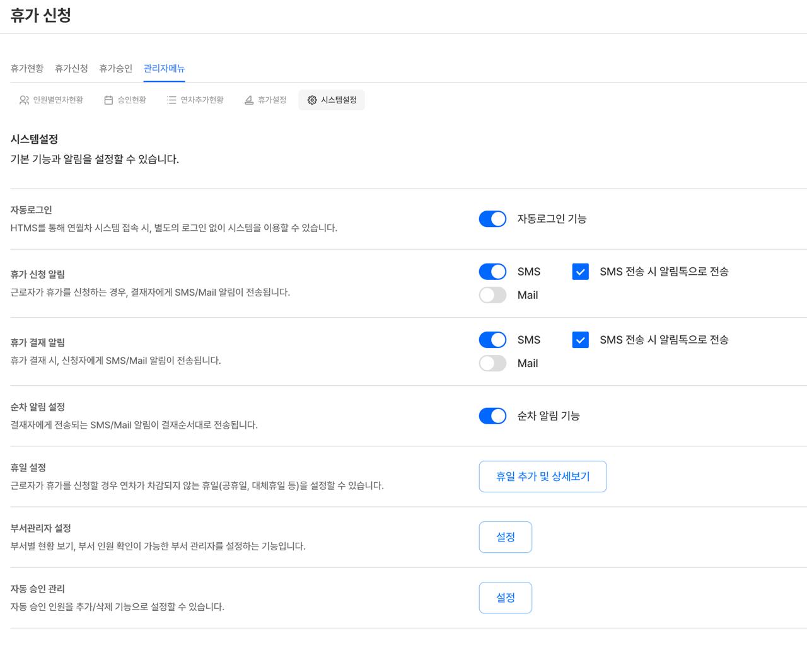Click the 자동로그인 기능 label

[x=552, y=219]
